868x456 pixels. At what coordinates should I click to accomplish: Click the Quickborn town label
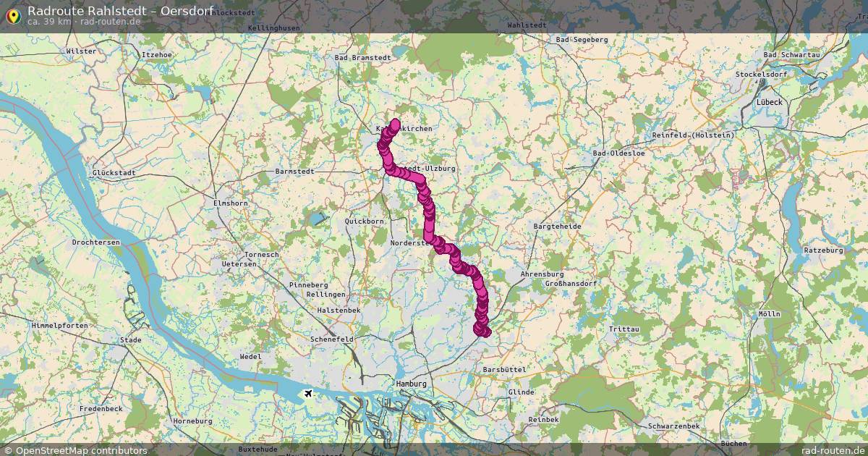point(365,221)
